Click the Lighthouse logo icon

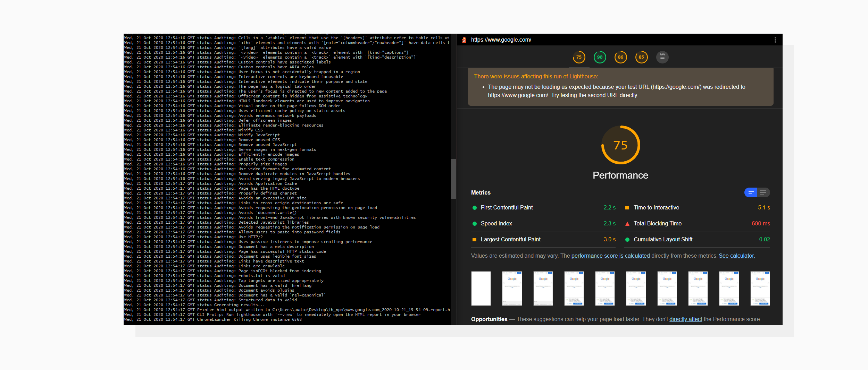[464, 40]
